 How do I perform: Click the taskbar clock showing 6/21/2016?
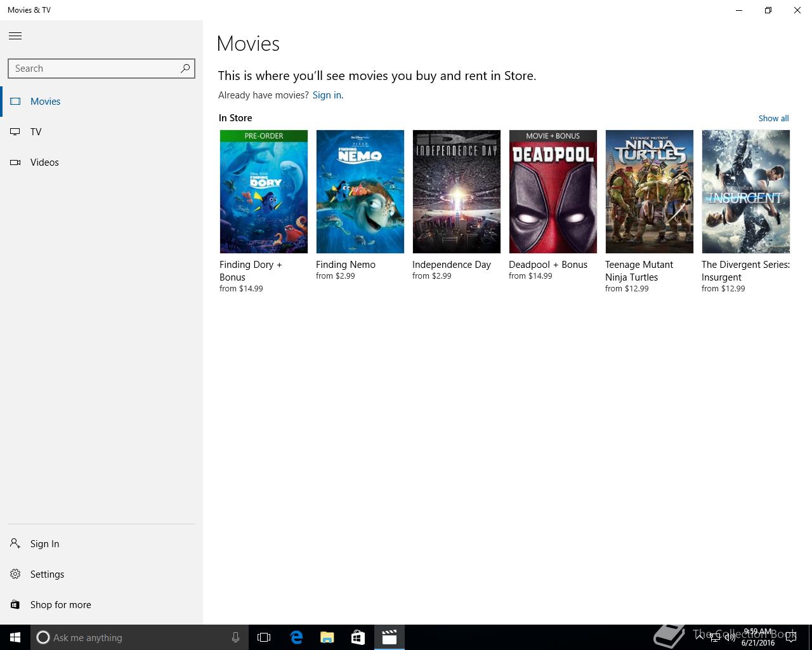click(x=758, y=637)
